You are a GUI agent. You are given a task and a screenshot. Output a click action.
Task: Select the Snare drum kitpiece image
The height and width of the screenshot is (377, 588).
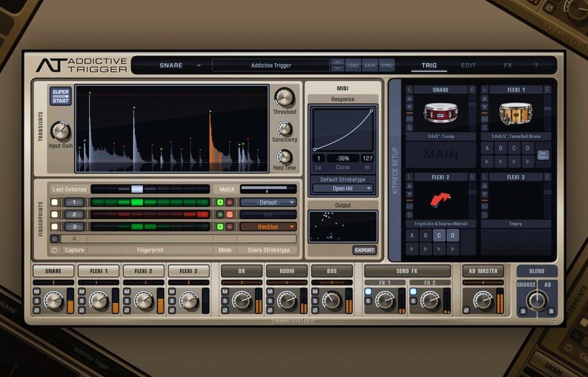pyautogui.click(x=440, y=114)
